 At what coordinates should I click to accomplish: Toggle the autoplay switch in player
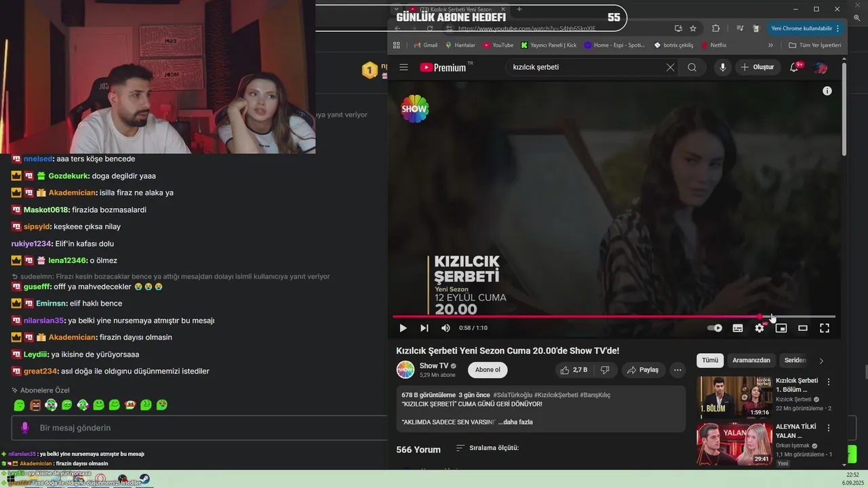click(x=715, y=328)
